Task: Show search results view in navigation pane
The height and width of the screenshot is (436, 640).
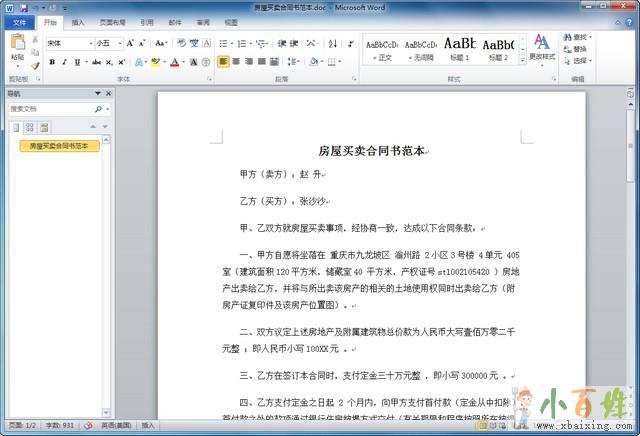Action: coord(45,127)
